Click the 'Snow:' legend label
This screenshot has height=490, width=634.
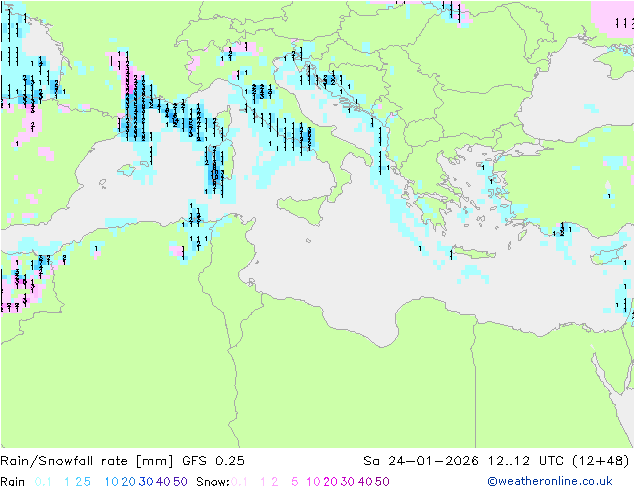click(213, 482)
